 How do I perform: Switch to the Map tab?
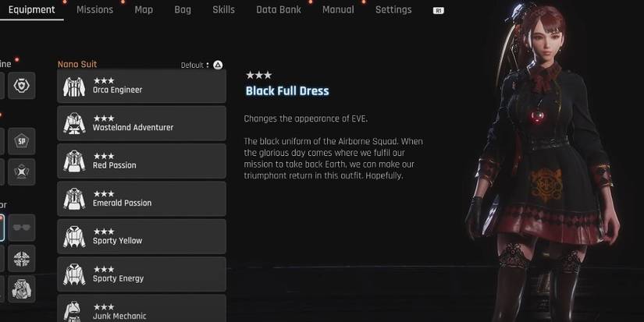click(x=144, y=10)
